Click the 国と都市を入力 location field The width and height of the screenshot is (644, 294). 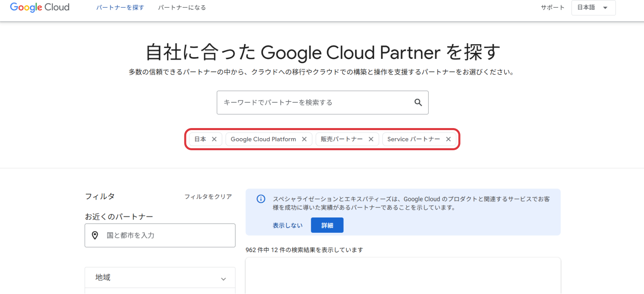point(165,235)
